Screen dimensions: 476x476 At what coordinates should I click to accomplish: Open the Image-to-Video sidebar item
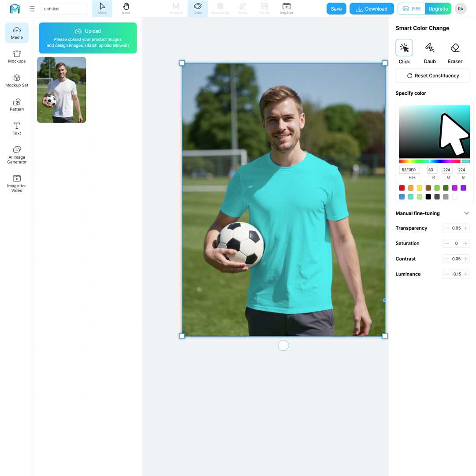coord(17,184)
